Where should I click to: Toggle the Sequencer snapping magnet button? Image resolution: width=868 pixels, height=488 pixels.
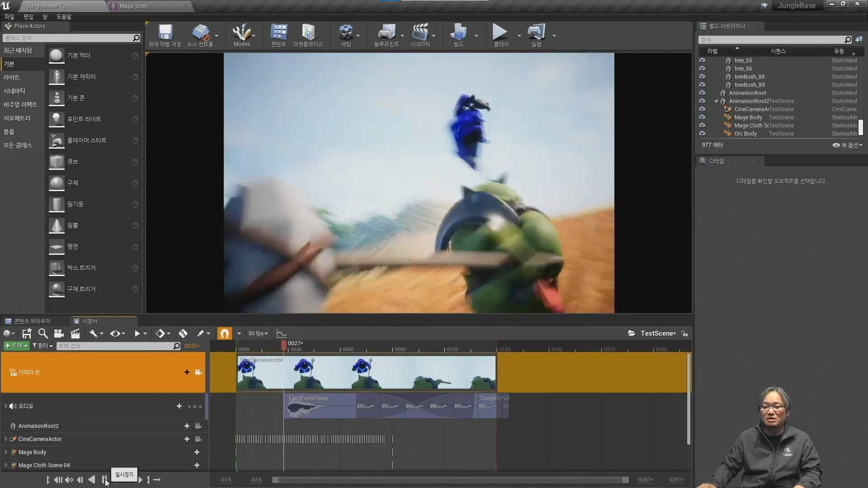pyautogui.click(x=225, y=333)
